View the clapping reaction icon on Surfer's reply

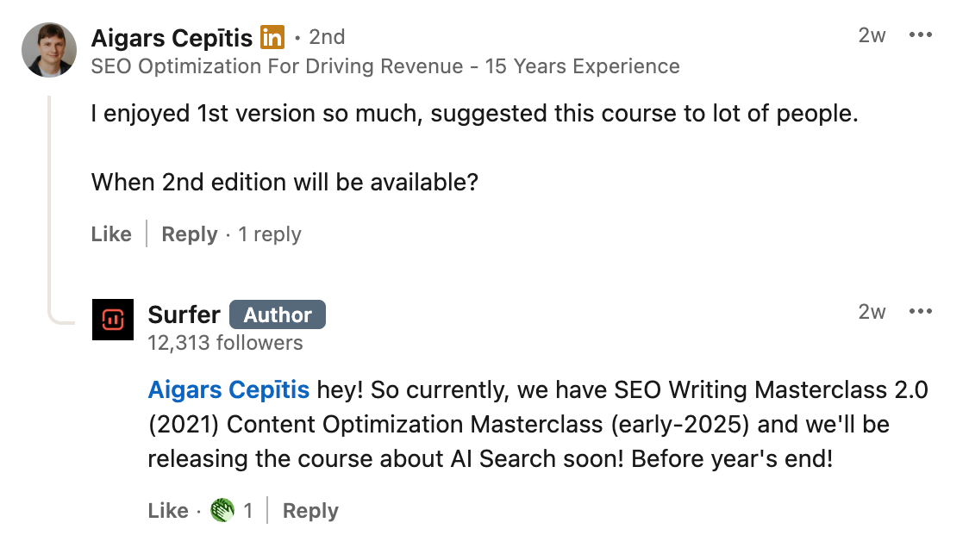coord(222,511)
